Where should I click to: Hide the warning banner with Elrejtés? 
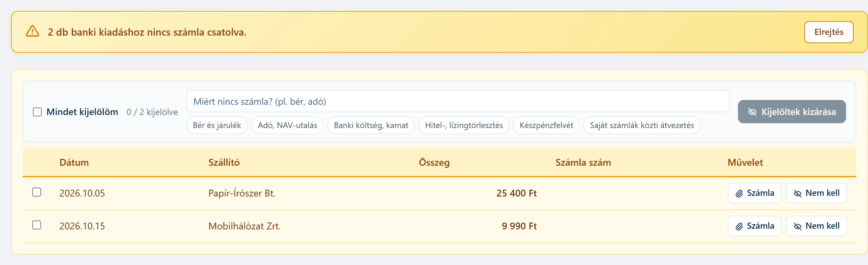click(x=829, y=32)
